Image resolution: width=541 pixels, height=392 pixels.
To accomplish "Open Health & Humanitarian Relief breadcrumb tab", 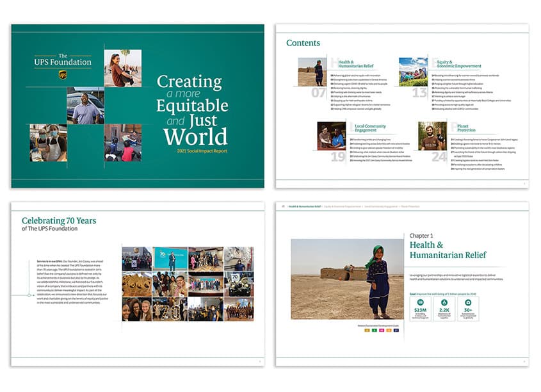I will (305, 206).
